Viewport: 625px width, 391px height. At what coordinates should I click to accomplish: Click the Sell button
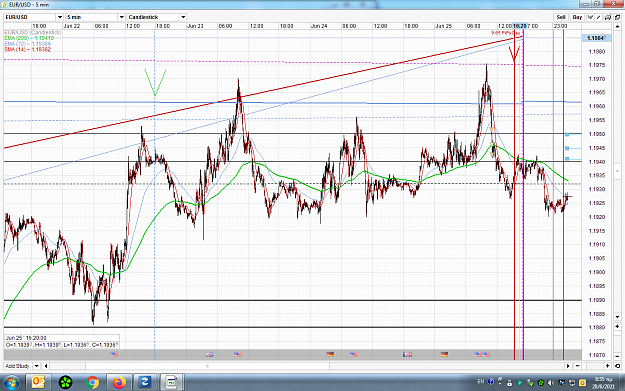coord(561,17)
